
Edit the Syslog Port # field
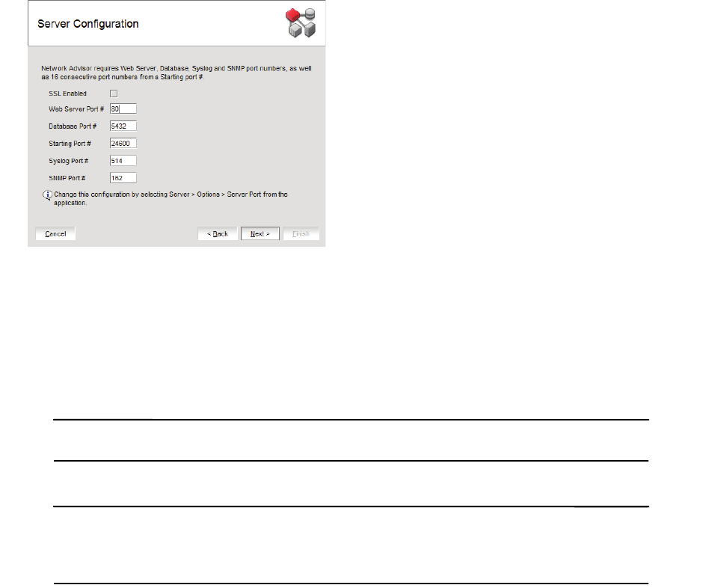click(123, 161)
